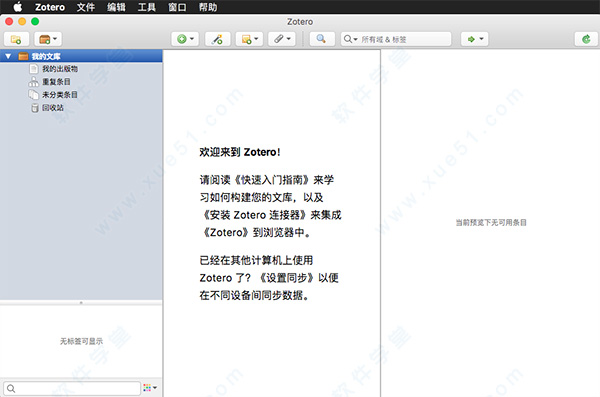The width and height of the screenshot is (600, 397).
Task: Collapse the 我的文库 tree triangle
Action: [8, 56]
